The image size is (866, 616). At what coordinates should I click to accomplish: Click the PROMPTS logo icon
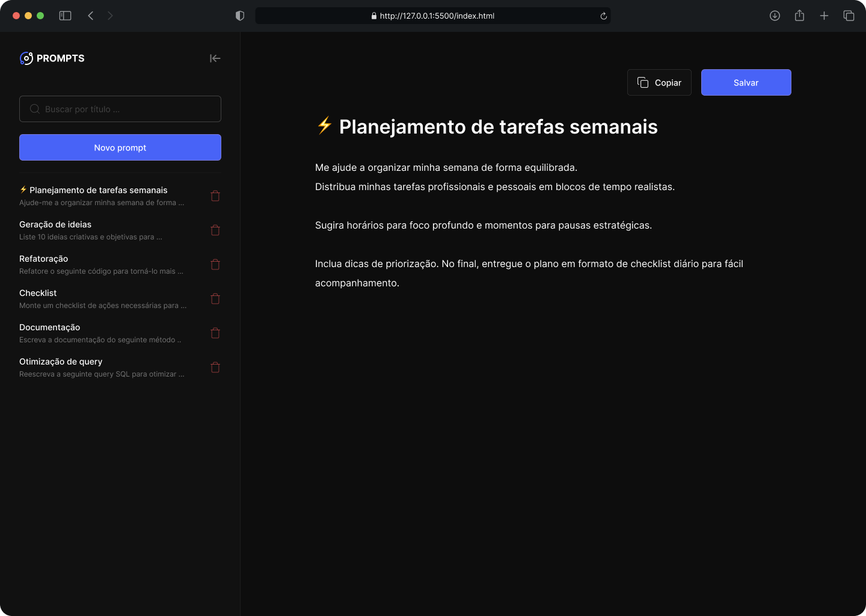[x=26, y=58]
